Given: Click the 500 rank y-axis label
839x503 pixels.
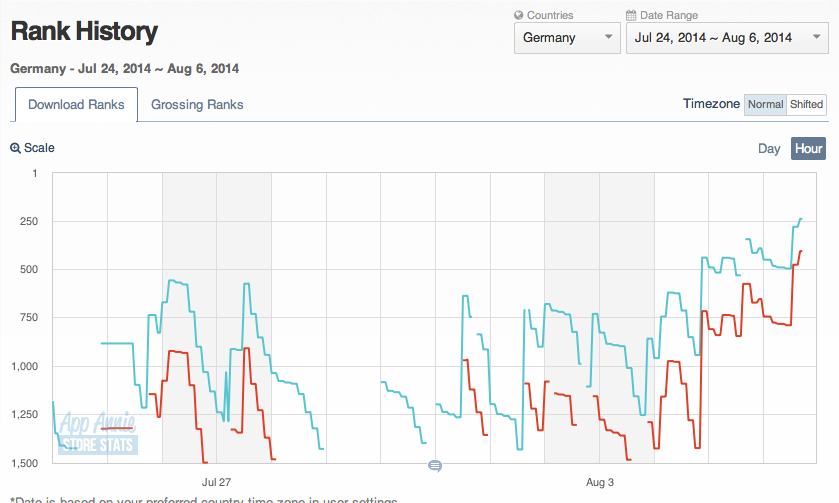Looking at the screenshot, I should [26, 269].
